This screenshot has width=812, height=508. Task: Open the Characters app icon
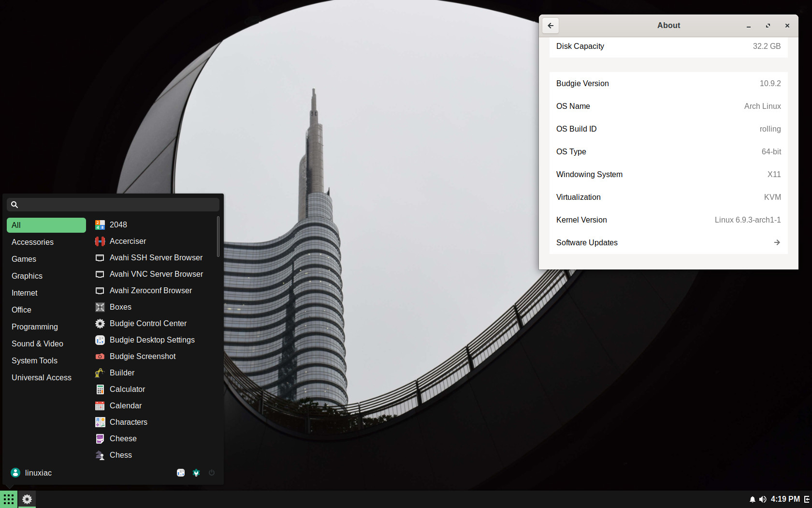click(x=100, y=422)
